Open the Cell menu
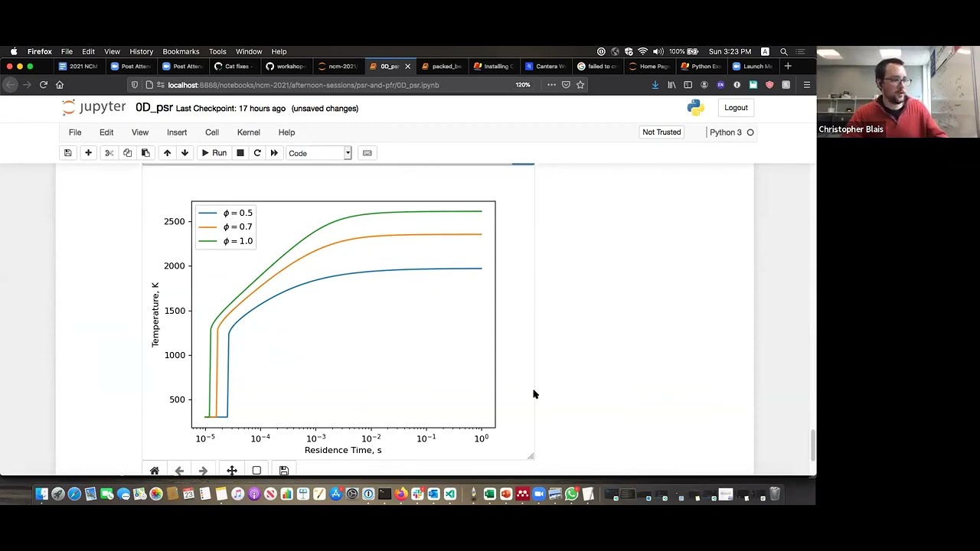Screen dimensions: 980x551 click(211, 132)
